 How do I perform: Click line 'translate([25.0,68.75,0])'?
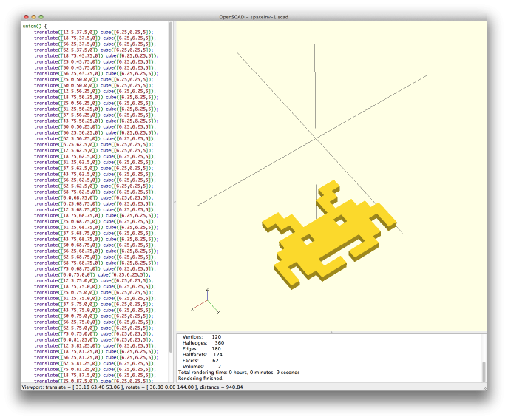[x=95, y=221]
